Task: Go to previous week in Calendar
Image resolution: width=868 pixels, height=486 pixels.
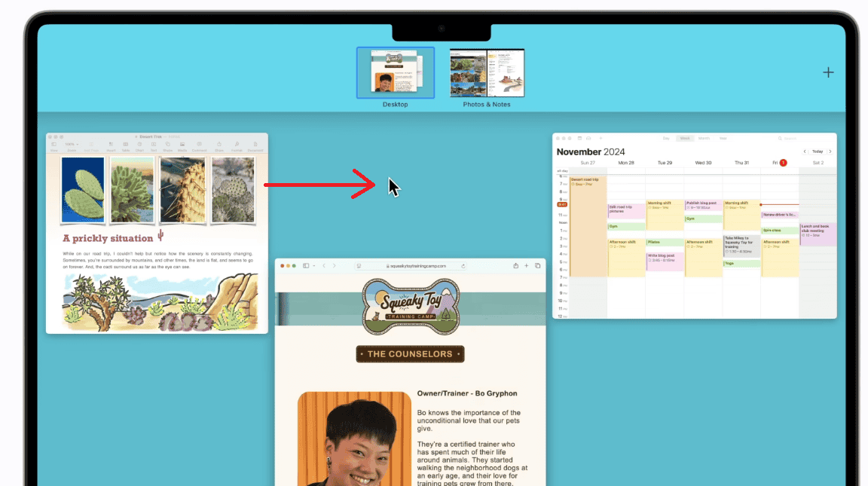Action: tap(805, 151)
